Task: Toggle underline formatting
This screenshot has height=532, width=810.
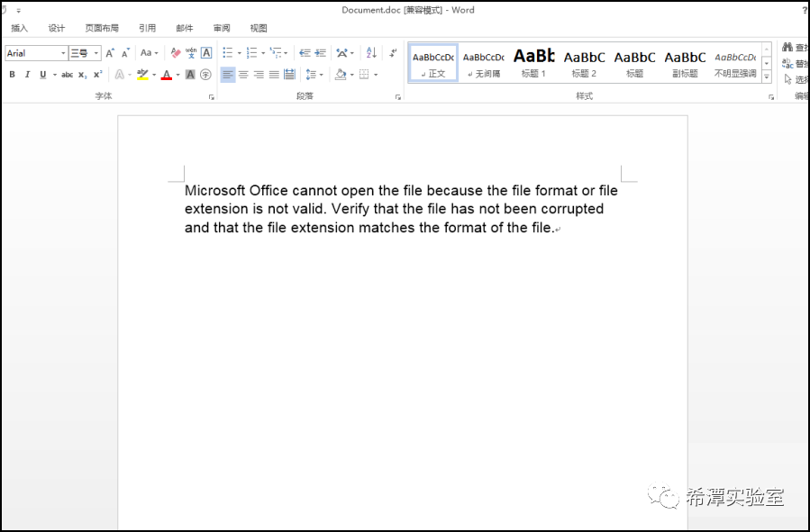Action: point(43,75)
